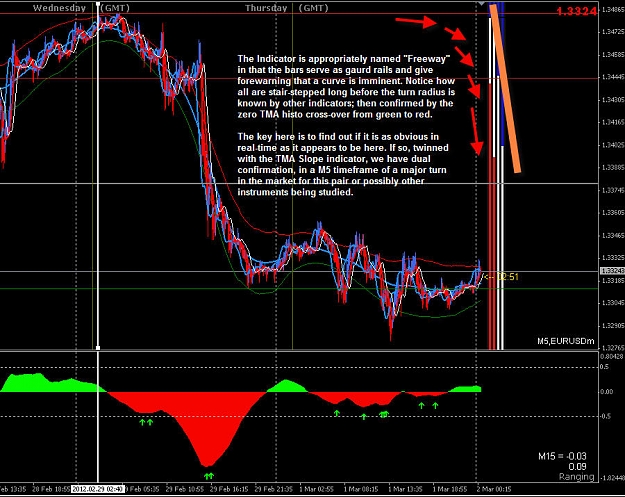
Task: Click the 1.33745 price scale value
Action: click(x=613, y=190)
